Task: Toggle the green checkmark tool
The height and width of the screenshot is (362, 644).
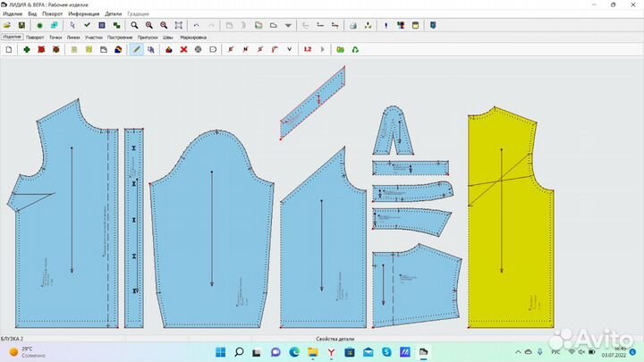Action: pos(87,25)
